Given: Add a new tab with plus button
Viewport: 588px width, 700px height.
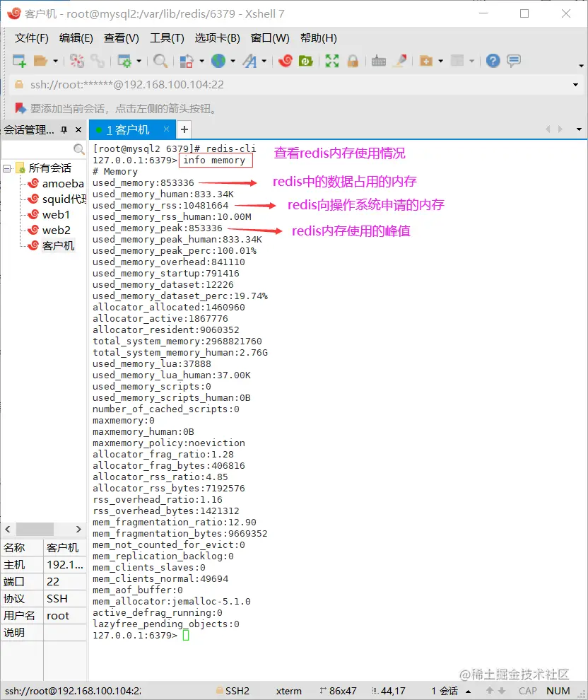Looking at the screenshot, I should (x=184, y=130).
